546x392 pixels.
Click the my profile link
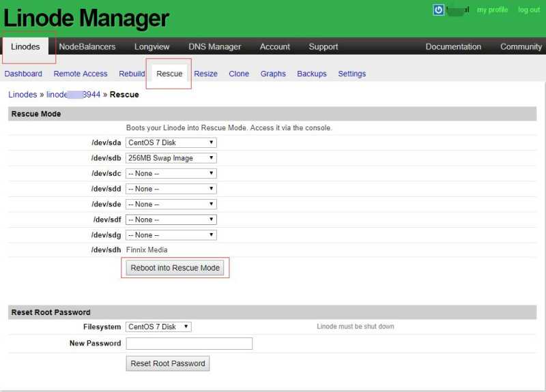[492, 10]
